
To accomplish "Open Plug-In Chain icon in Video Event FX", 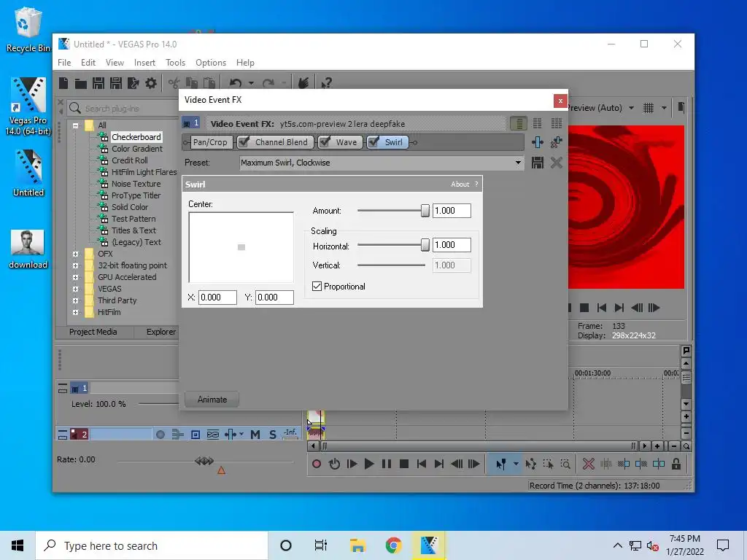I will (538, 142).
